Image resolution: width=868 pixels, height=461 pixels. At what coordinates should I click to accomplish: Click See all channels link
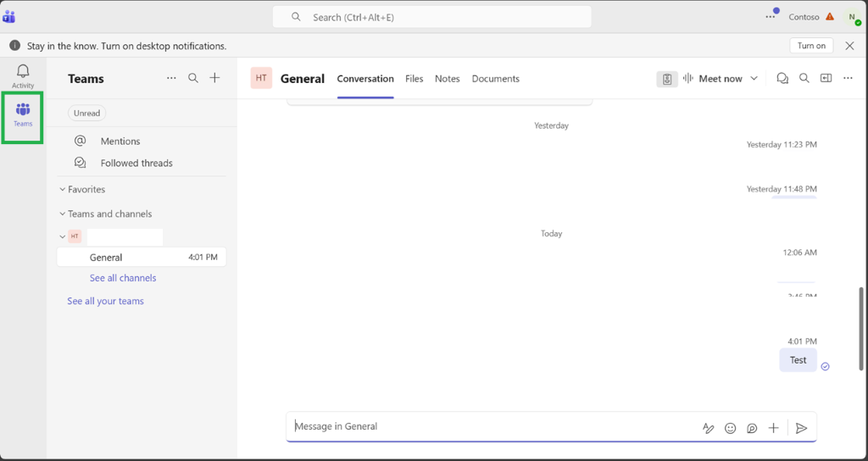coord(123,278)
